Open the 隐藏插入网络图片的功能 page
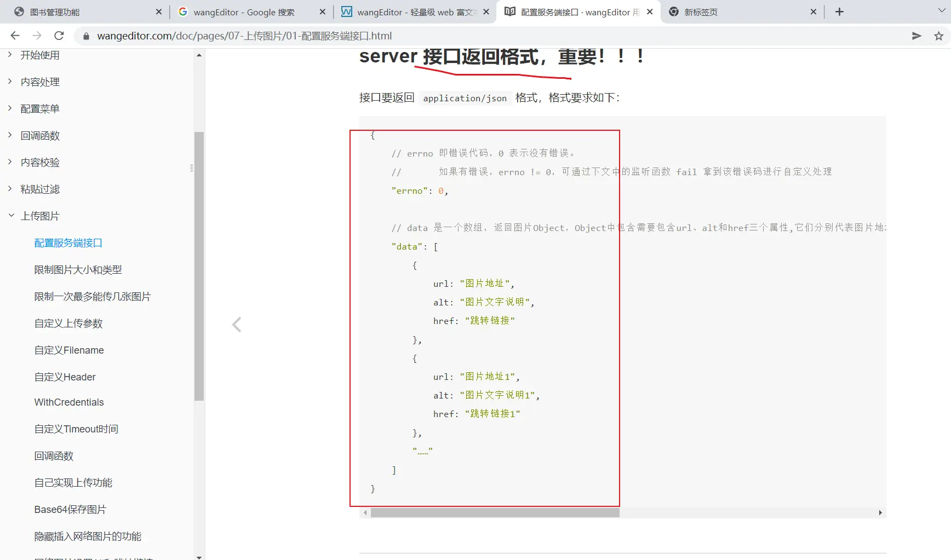The image size is (951, 560). point(88,536)
